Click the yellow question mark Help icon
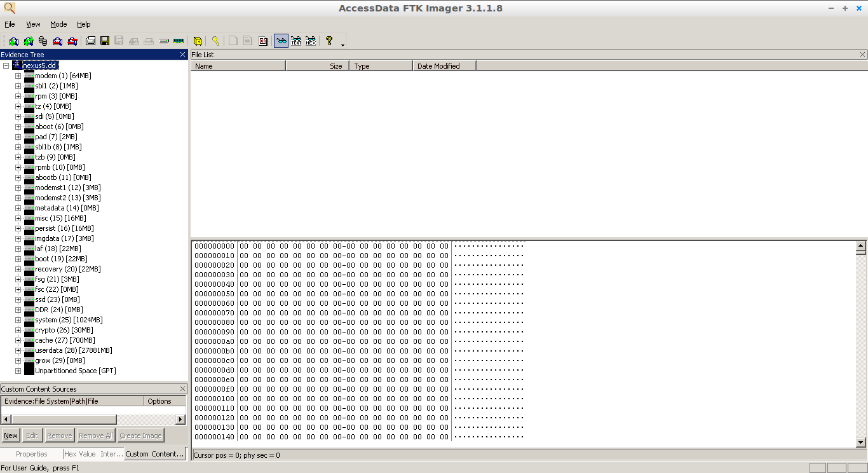Image resolution: width=868 pixels, height=473 pixels. pos(329,41)
